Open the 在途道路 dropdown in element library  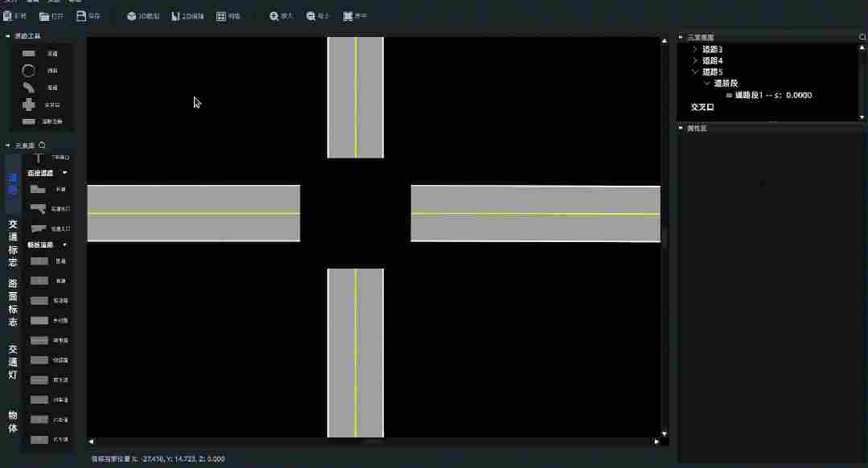[44, 172]
